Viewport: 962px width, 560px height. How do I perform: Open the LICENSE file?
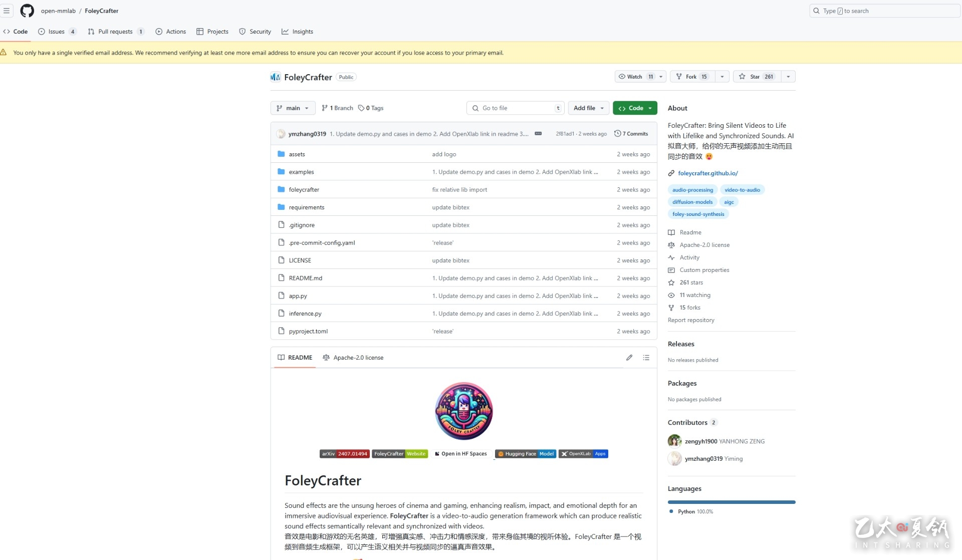pyautogui.click(x=300, y=260)
